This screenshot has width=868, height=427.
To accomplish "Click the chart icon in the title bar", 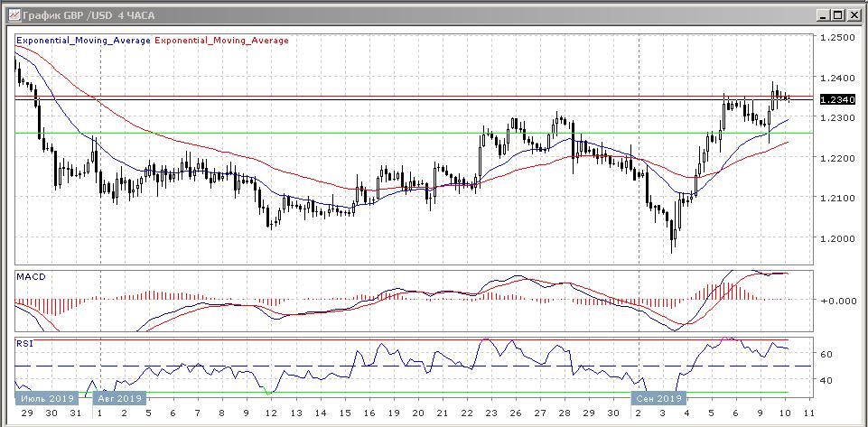I will point(10,15).
